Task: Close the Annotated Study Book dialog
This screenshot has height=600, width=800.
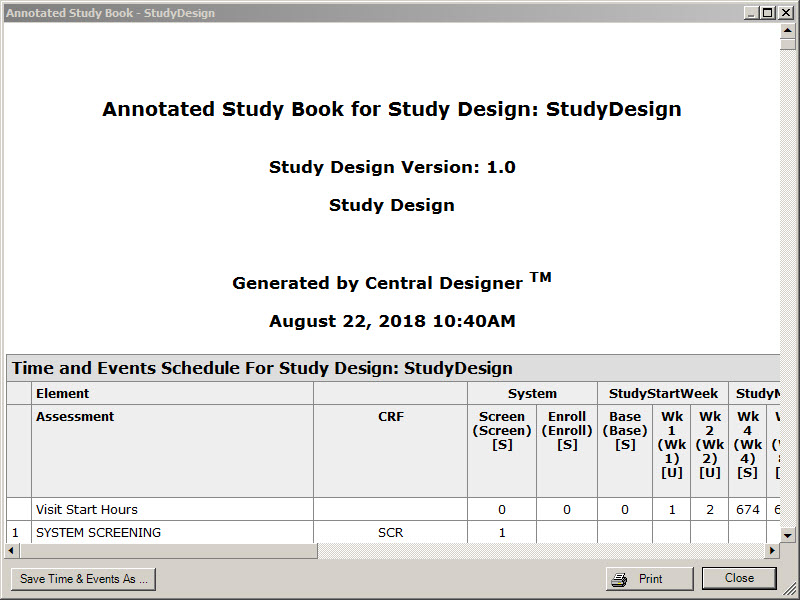Action: click(x=739, y=578)
